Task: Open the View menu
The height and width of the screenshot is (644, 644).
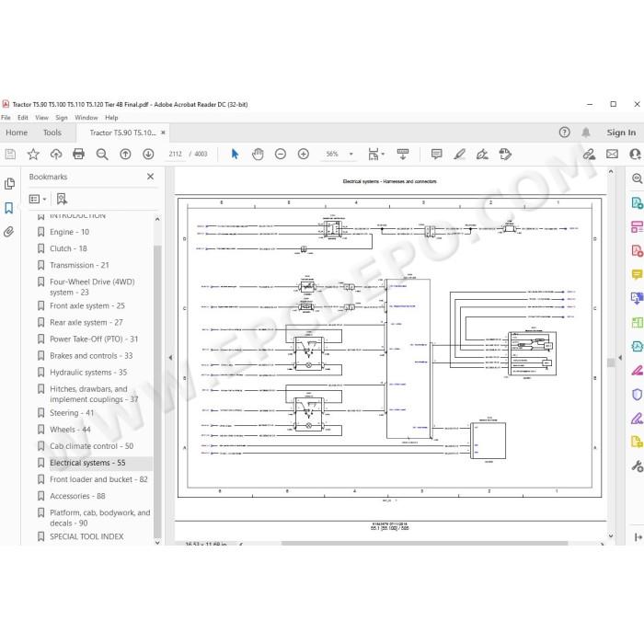Action: pos(41,118)
